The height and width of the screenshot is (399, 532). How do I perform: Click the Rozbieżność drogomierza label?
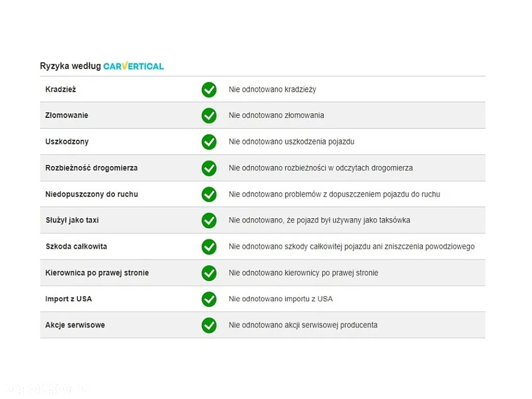pos(91,168)
